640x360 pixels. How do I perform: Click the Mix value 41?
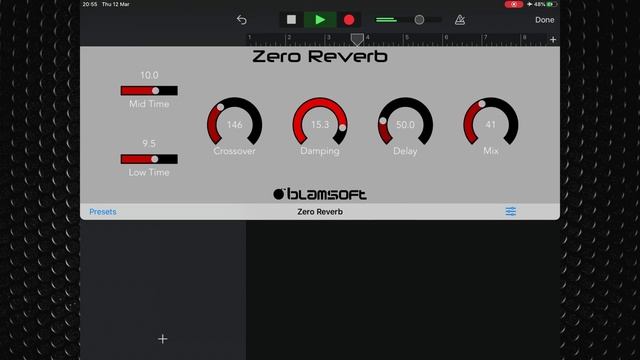[491, 124]
